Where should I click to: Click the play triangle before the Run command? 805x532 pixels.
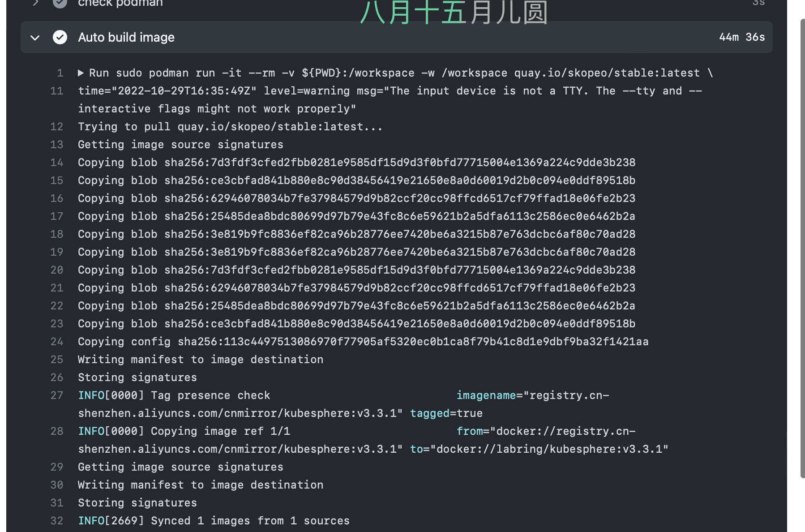click(x=81, y=73)
